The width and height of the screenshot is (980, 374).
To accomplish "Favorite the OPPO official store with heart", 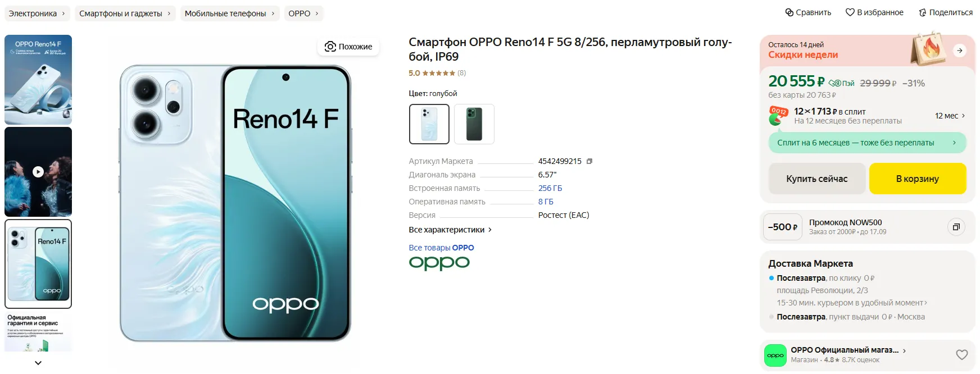I will [x=961, y=354].
